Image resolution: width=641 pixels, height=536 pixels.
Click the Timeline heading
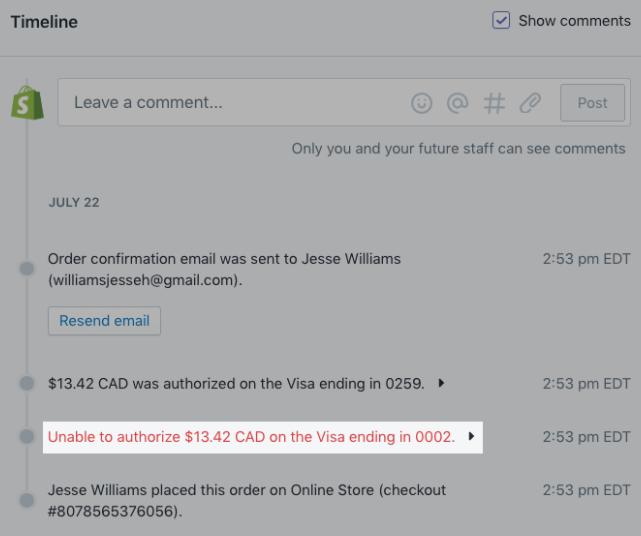(44, 22)
